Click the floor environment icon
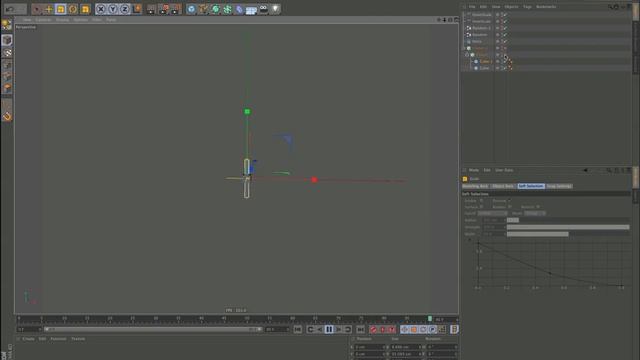 coord(251,9)
